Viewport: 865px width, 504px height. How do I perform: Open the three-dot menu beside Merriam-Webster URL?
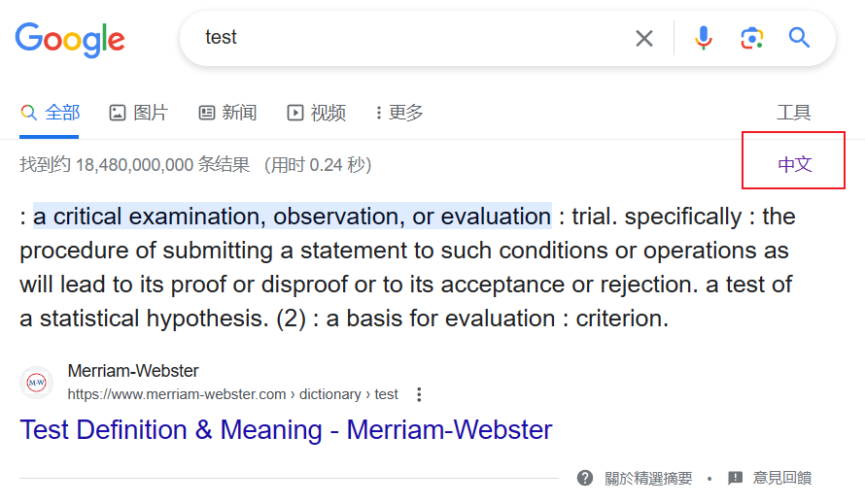(419, 394)
